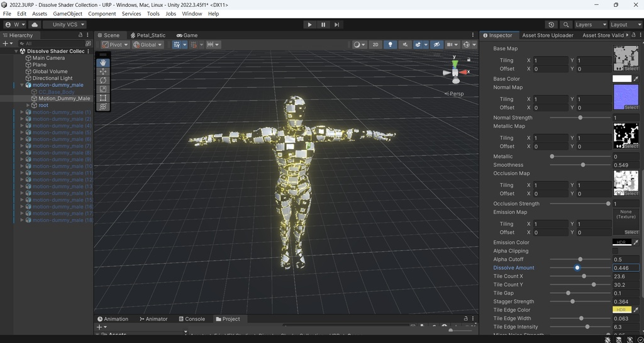Open the Layers dropdown
This screenshot has width=644, height=343.
(590, 25)
